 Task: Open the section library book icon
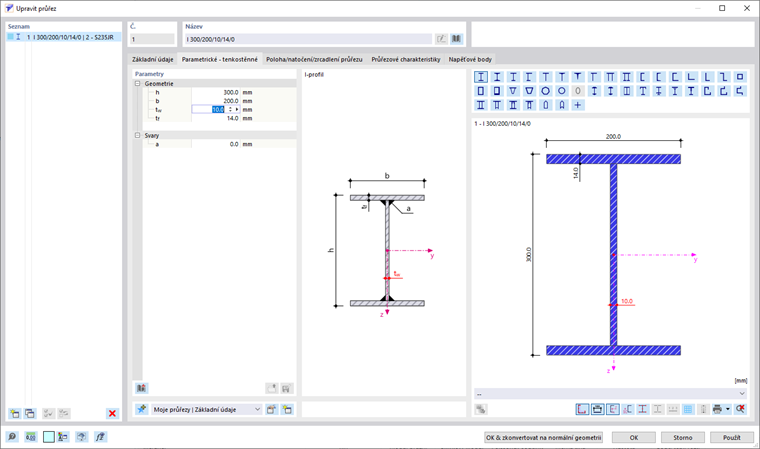click(x=456, y=39)
